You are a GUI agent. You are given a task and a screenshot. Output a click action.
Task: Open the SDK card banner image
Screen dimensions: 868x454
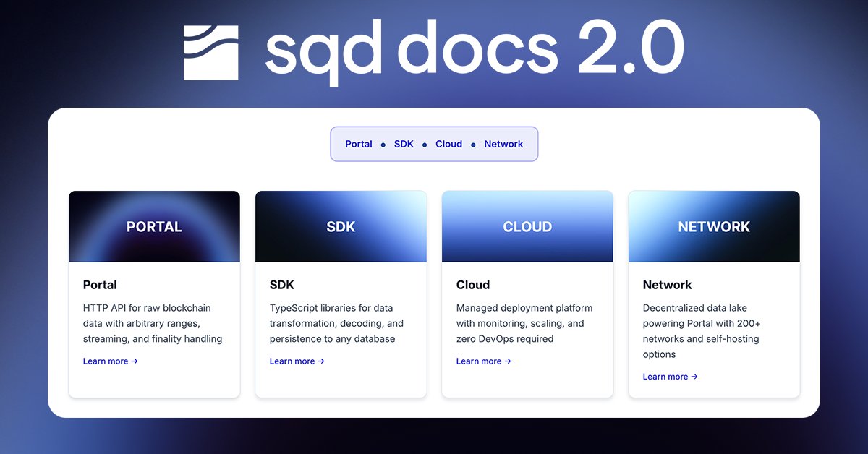pyautogui.click(x=341, y=226)
